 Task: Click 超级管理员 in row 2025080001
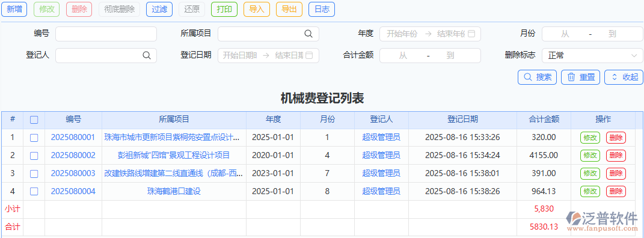coord(381,138)
